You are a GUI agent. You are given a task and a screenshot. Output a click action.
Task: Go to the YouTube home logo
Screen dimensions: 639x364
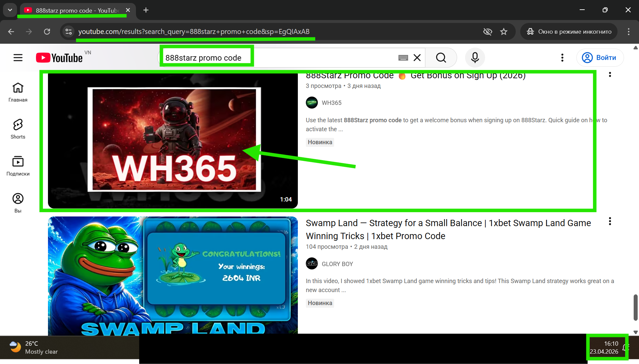click(x=59, y=58)
